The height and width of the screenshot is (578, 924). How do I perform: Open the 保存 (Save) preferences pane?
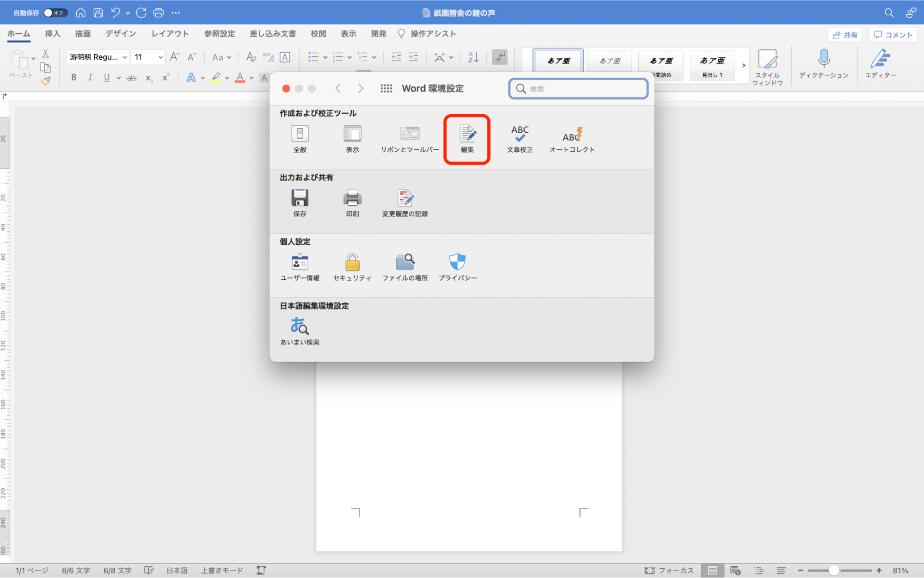300,203
